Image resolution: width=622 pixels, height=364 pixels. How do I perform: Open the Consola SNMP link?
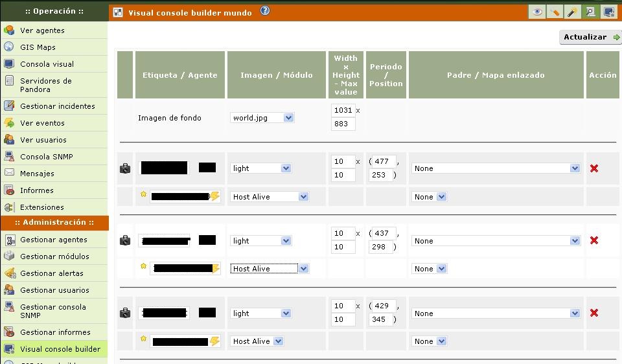[46, 157]
